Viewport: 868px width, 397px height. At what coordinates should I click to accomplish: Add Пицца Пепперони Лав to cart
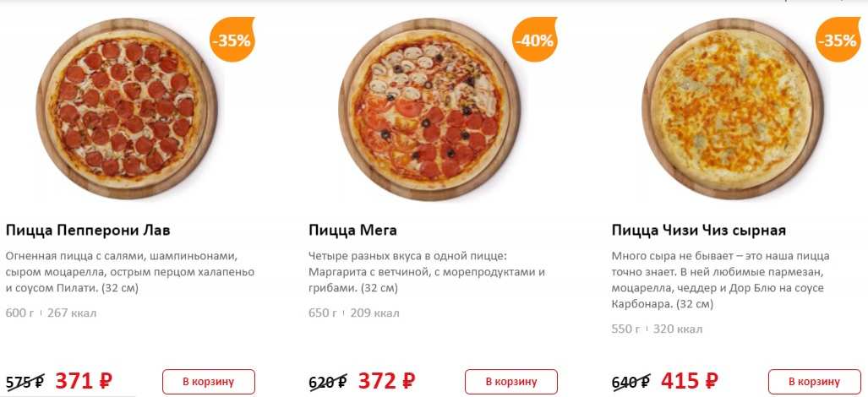click(208, 382)
